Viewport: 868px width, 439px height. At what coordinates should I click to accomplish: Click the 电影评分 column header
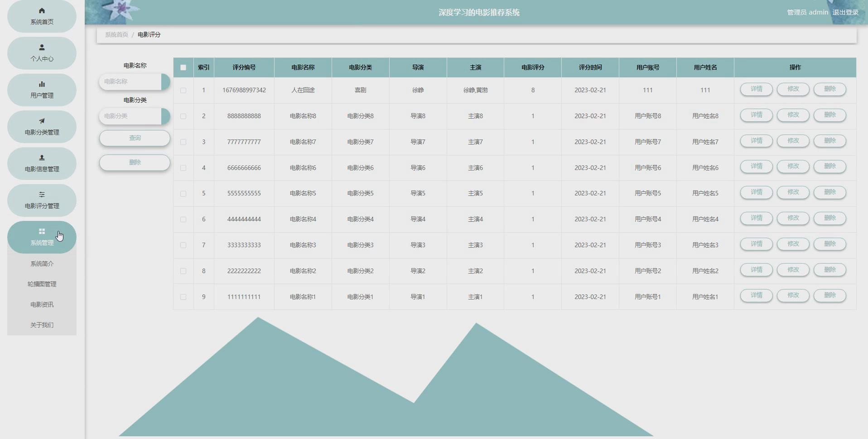(x=533, y=68)
